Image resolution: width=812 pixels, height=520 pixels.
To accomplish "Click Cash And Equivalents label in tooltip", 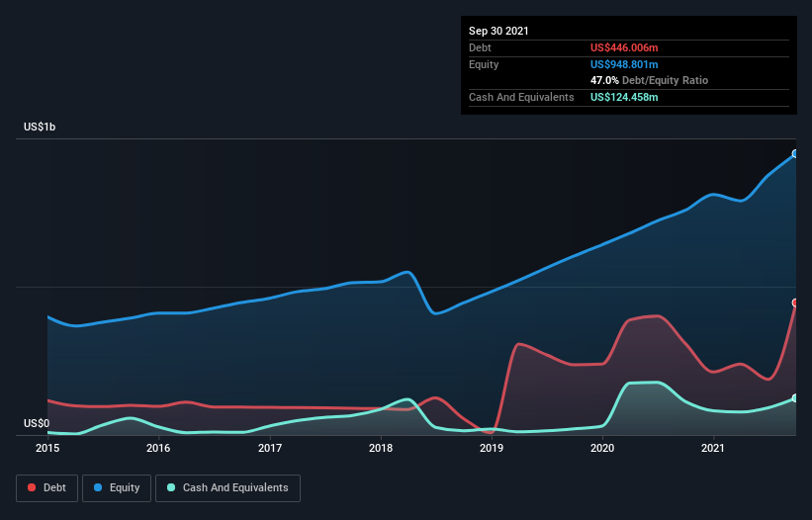I will pos(521,97).
